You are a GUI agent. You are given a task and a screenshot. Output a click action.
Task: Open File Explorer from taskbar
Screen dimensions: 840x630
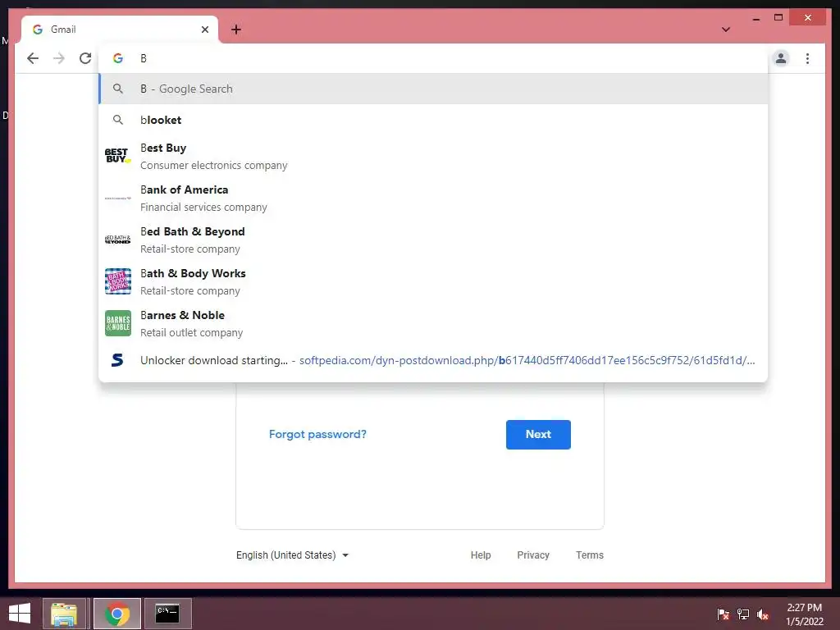pos(64,614)
